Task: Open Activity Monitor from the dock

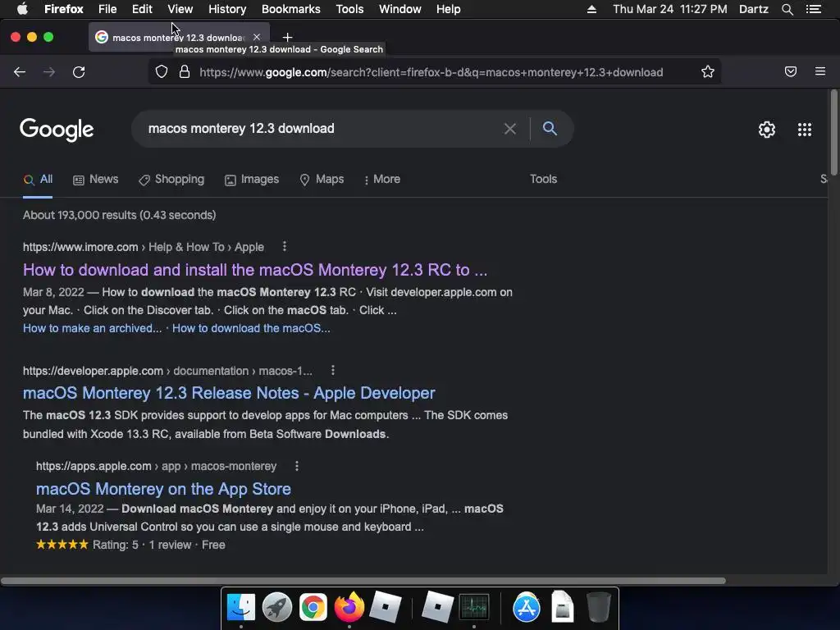Action: [474, 607]
